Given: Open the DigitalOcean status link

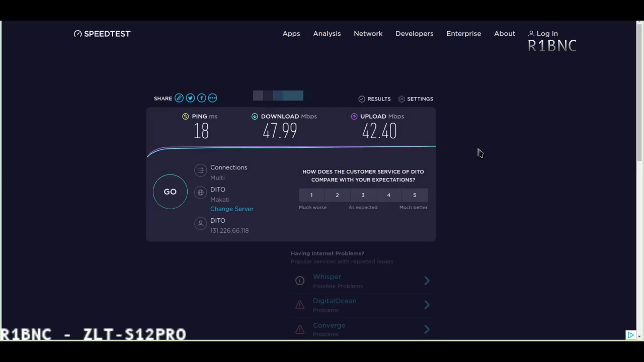Looking at the screenshot, I should coord(335,301).
